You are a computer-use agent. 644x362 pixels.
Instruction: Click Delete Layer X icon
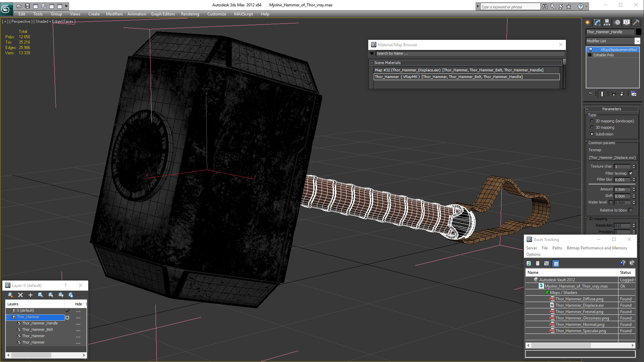(20, 295)
